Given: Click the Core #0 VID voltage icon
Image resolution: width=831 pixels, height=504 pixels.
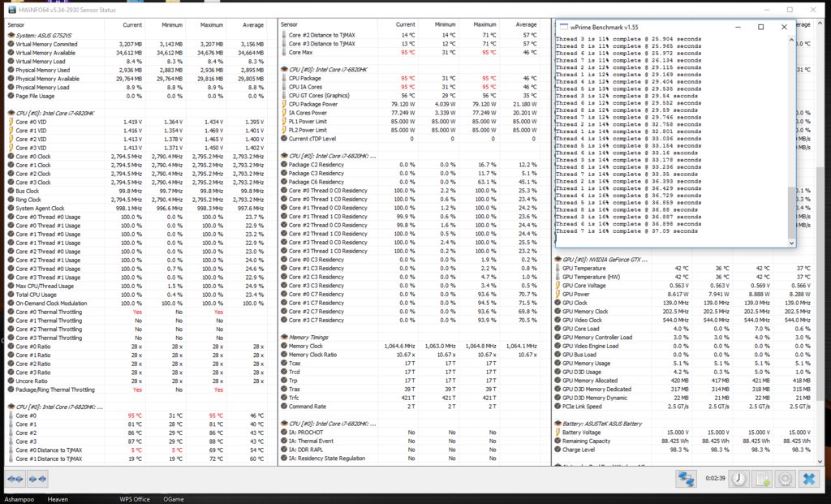Looking at the screenshot, I should click(11, 121).
